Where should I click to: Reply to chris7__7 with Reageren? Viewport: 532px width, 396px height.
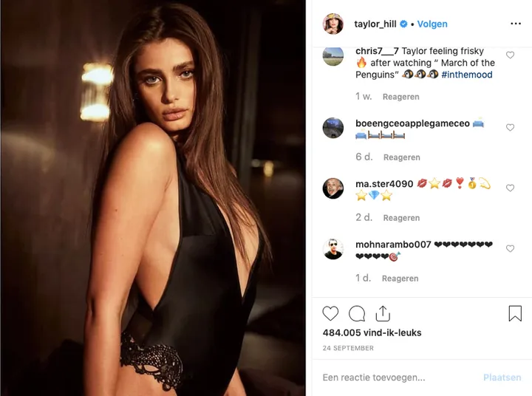coord(401,97)
